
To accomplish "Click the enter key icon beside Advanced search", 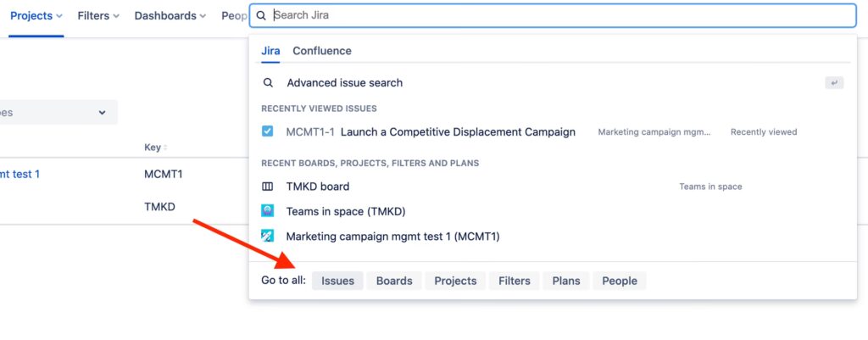I will coord(835,83).
